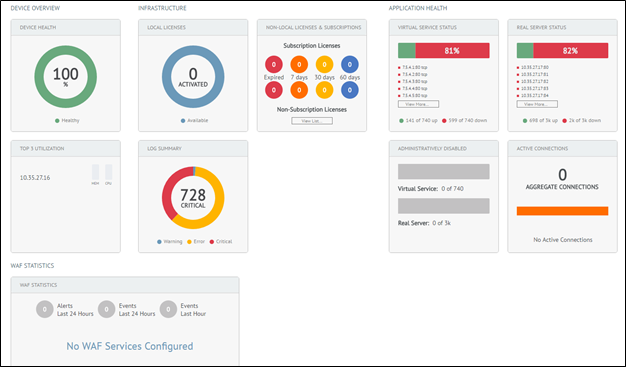Screen dimensions: 626x367
Task: Click Subscription Licenses yellow 30 days circle
Action: tap(325, 64)
